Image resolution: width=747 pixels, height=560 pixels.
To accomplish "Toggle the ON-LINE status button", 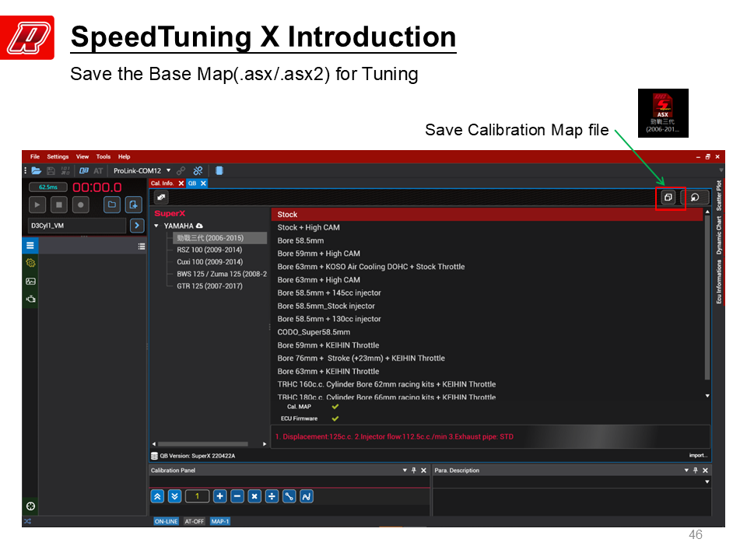I will [x=166, y=521].
